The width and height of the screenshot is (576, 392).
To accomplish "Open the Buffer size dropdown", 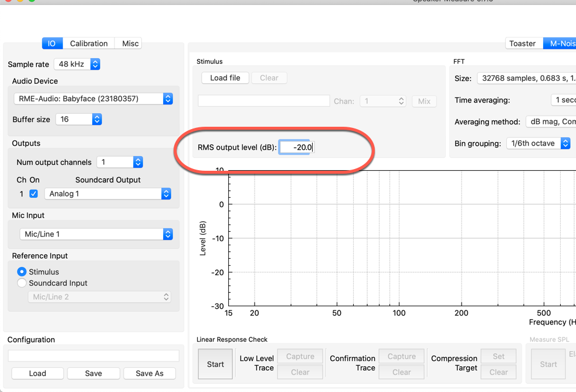I will pyautogui.click(x=79, y=119).
